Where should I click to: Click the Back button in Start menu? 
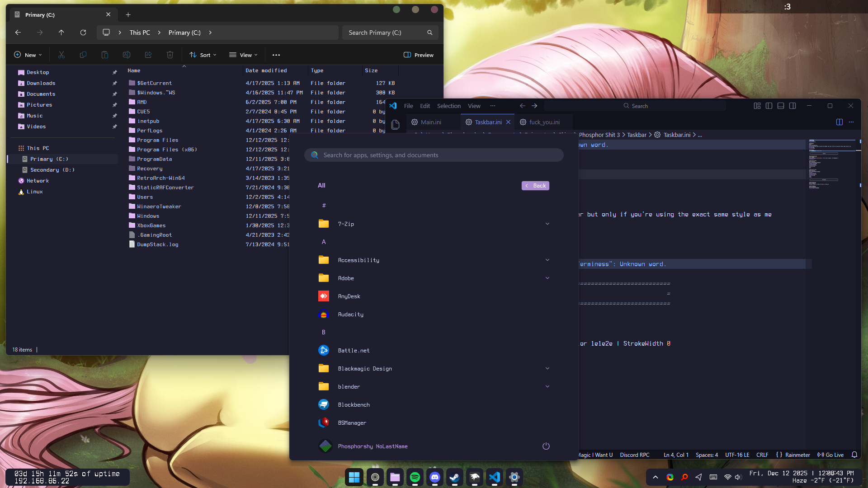coord(535,186)
